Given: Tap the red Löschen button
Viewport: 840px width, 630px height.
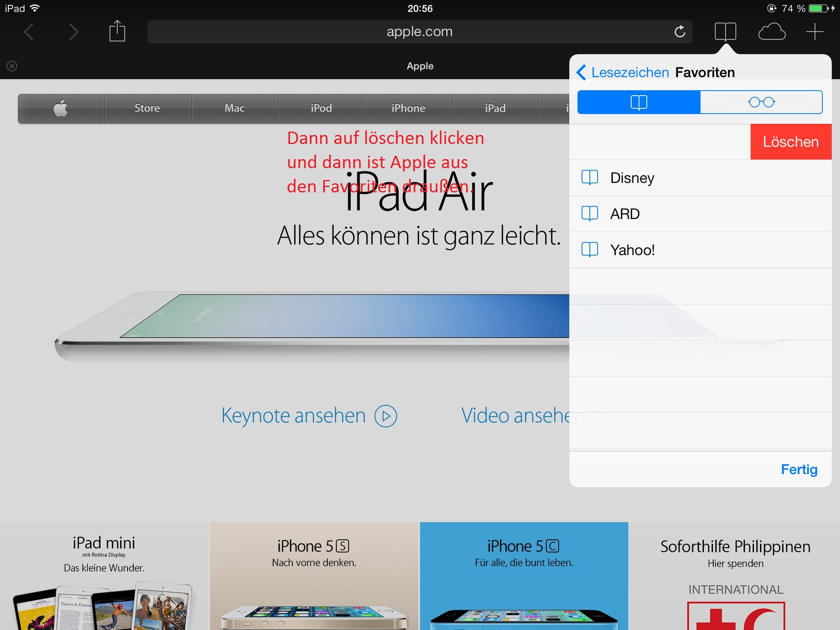Looking at the screenshot, I should tap(790, 142).
